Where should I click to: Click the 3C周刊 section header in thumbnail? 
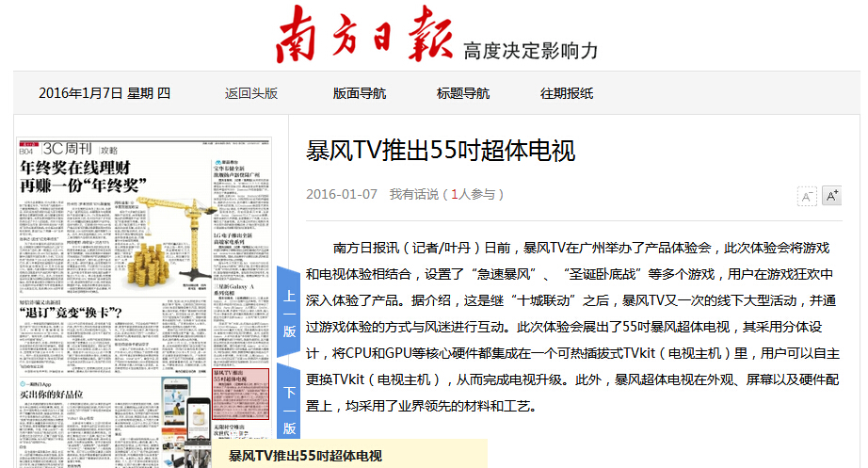coord(67,149)
